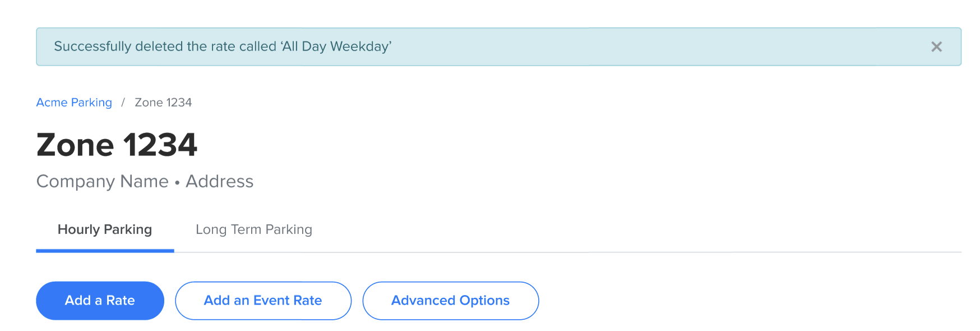Dismiss the success alert with the X icon
This screenshot has height=331, width=980.
[936, 47]
